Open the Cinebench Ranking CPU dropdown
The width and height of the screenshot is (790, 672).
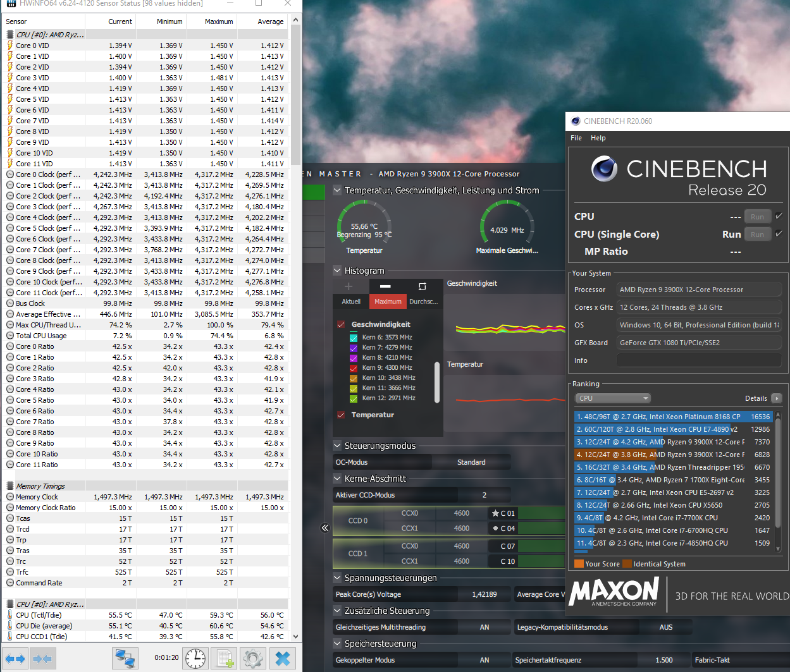pyautogui.click(x=613, y=398)
